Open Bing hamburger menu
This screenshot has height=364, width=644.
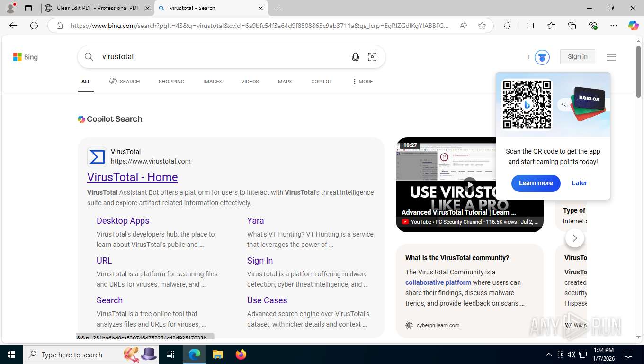611,57
